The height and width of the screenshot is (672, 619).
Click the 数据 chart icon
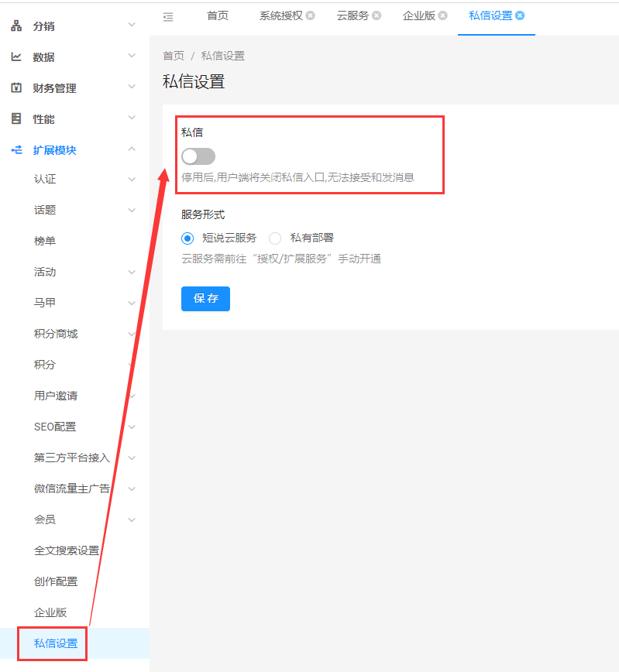coord(16,57)
